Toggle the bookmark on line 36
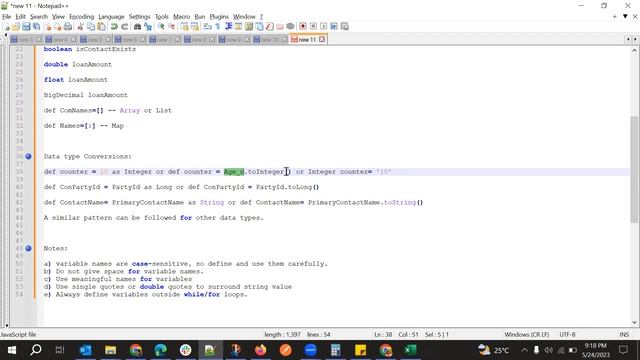640x360 pixels. 28,156
